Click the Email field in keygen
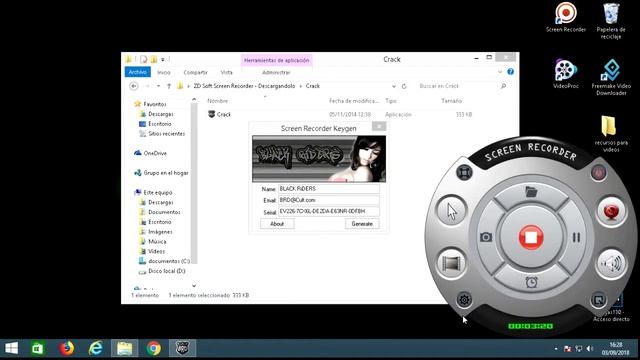 [x=329, y=200]
